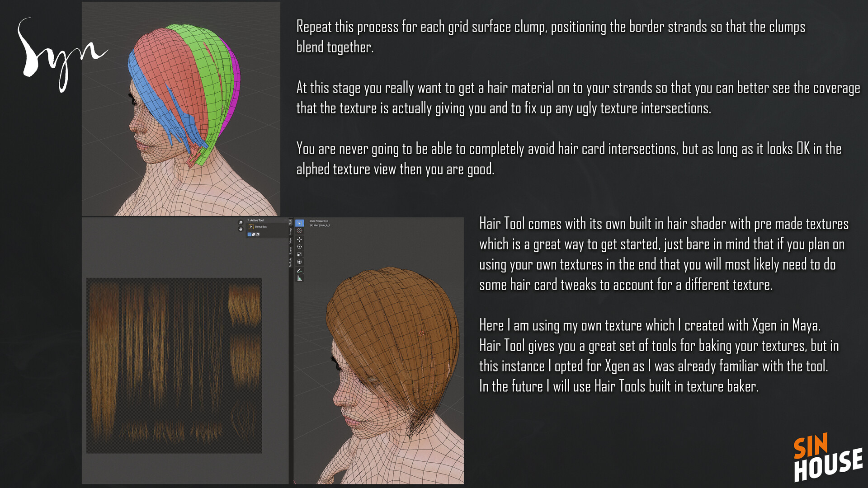The width and height of the screenshot is (868, 488).
Task: Switch to the View sidebar tab
Action: pyautogui.click(x=290, y=241)
